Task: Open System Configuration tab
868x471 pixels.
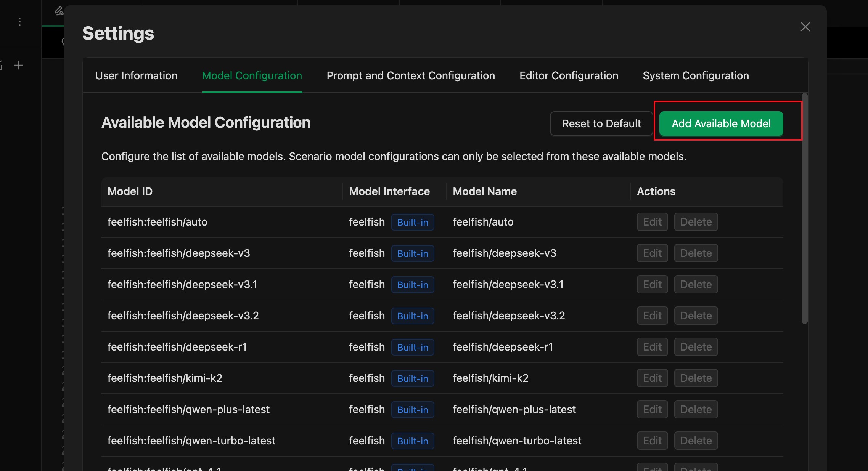Action: pyautogui.click(x=695, y=75)
